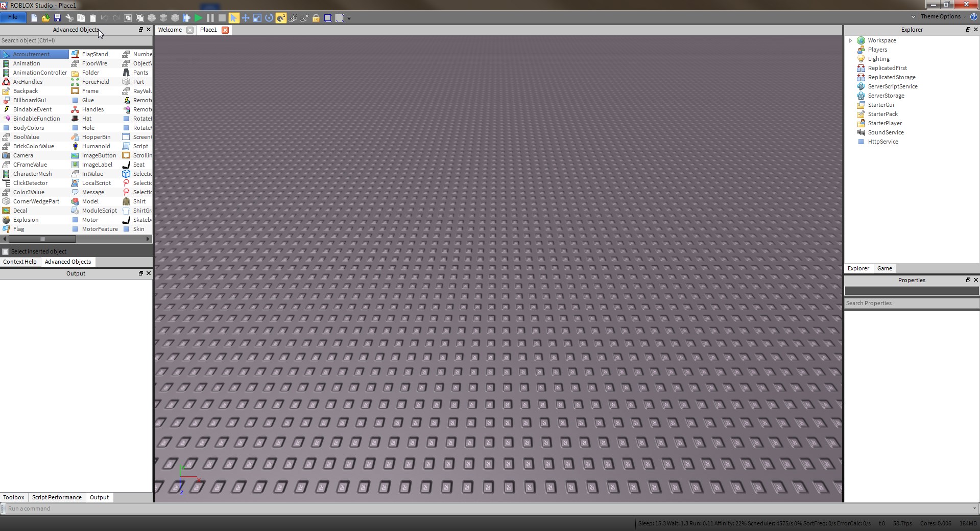Select HttpService in the Explorer tree
This screenshot has height=531, width=980.
883,142
